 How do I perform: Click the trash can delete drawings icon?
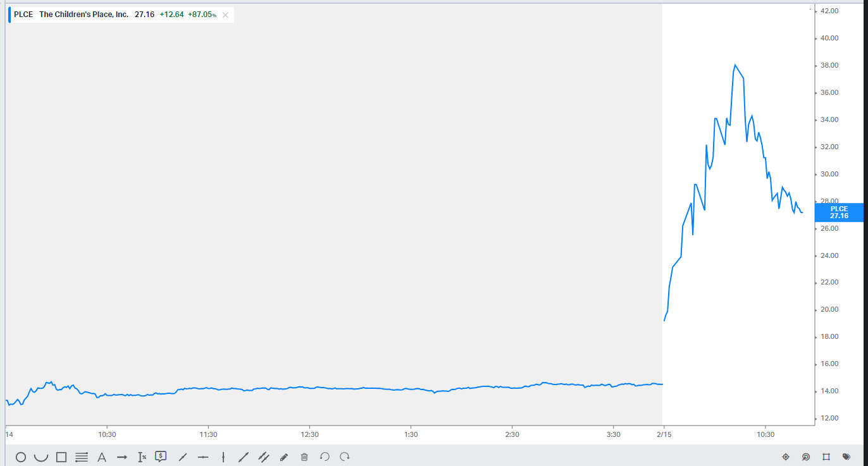coord(304,457)
